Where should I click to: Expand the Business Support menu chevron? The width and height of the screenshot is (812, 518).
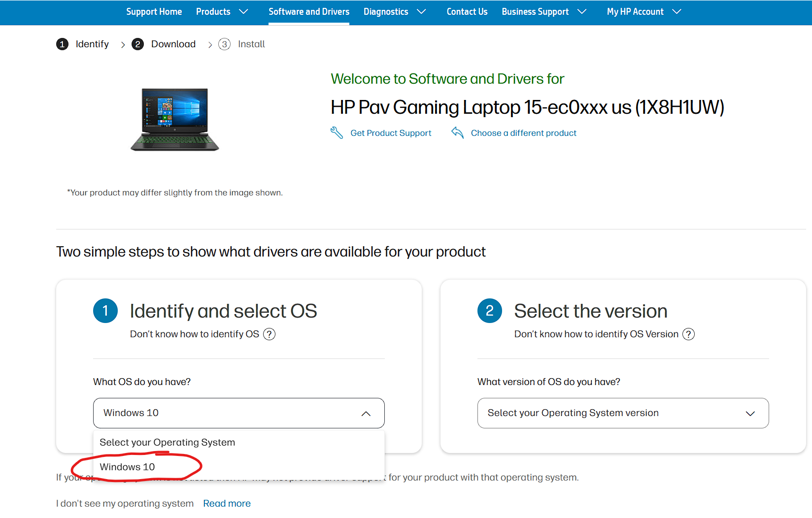pyautogui.click(x=582, y=11)
